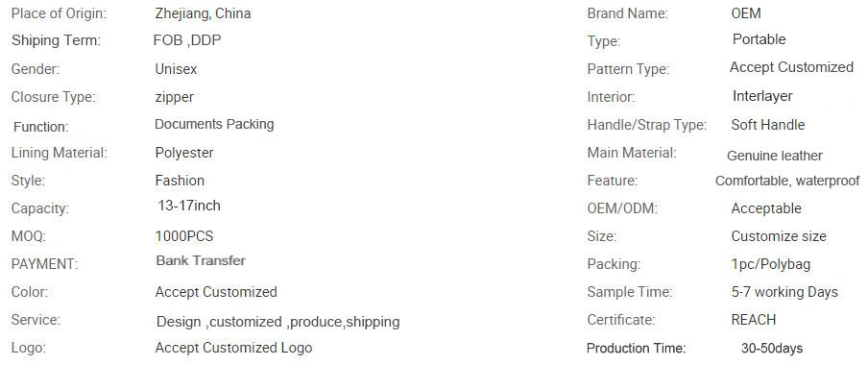Click the 'Polyester' lining material value
The image size is (868, 365).
(x=183, y=153)
